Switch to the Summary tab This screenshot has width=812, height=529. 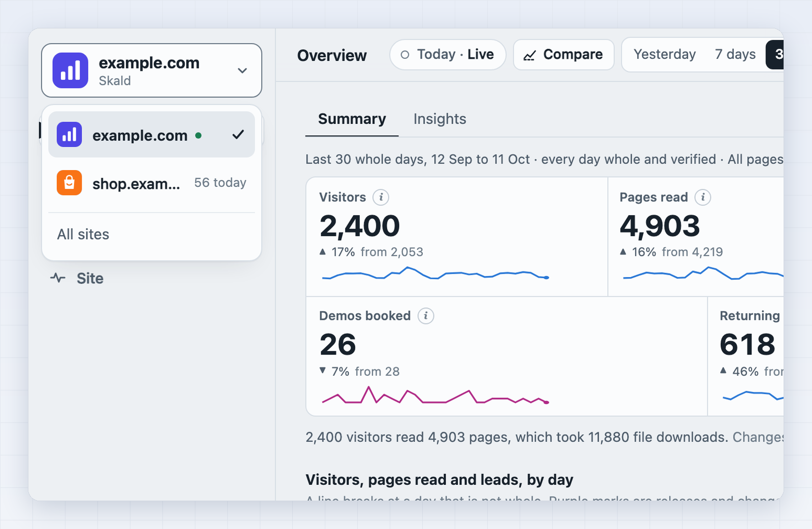click(x=352, y=119)
